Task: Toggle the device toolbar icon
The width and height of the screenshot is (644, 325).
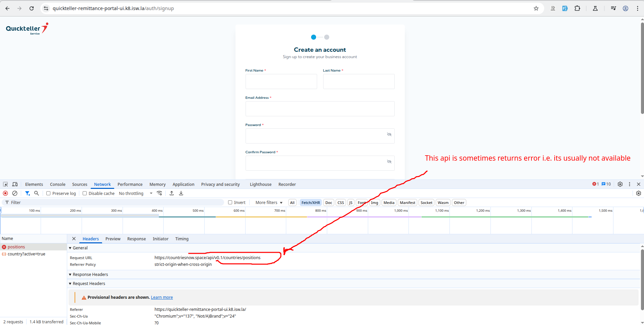Action: click(15, 184)
